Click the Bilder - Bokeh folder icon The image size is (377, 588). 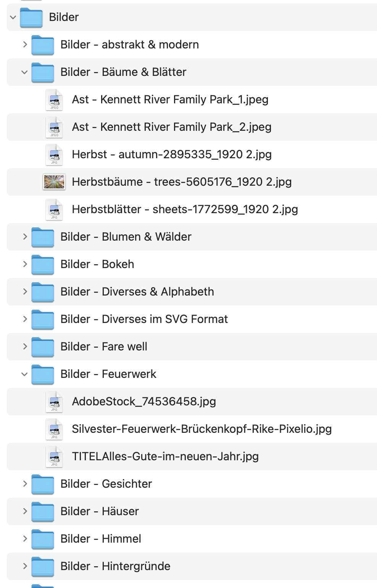coord(42,264)
